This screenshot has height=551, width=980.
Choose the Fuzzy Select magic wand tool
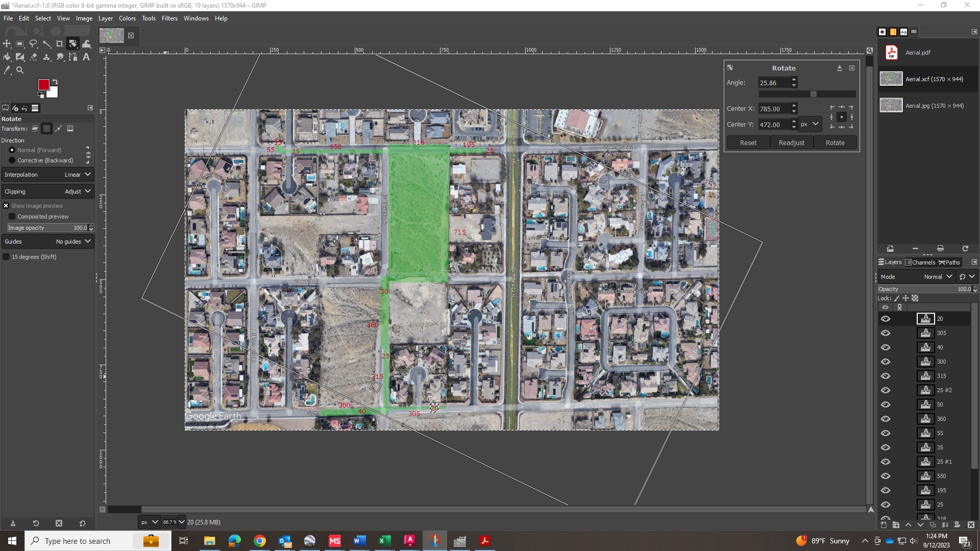[46, 44]
